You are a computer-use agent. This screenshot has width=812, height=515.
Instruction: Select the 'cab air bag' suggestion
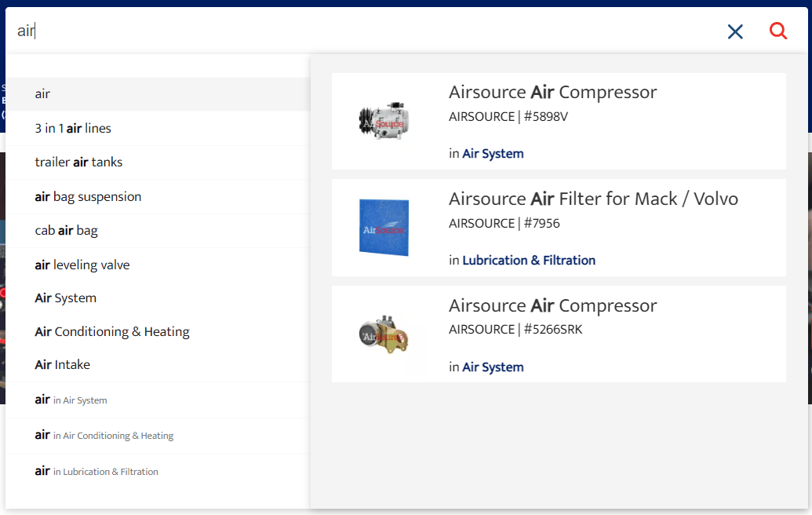click(x=65, y=230)
